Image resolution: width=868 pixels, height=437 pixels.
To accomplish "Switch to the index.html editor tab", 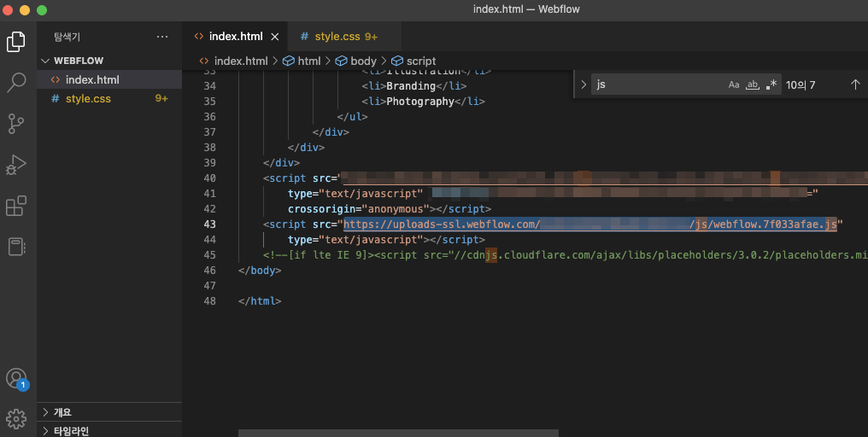I will tap(235, 37).
